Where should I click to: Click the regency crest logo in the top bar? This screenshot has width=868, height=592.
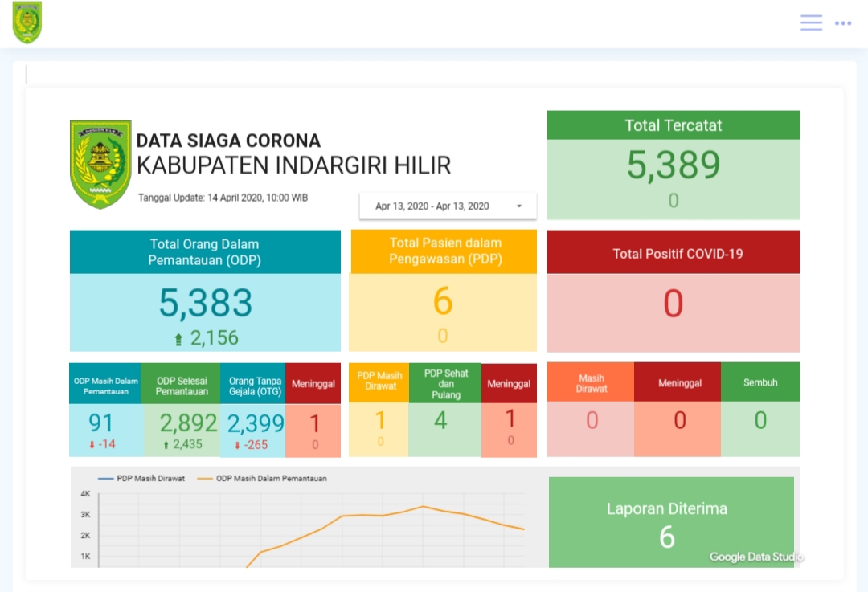(x=27, y=23)
